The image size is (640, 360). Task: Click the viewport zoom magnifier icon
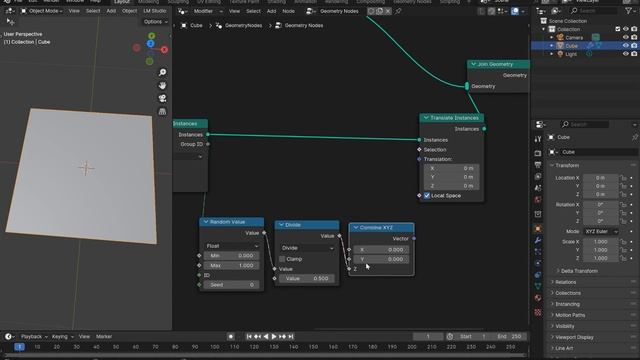tap(162, 73)
